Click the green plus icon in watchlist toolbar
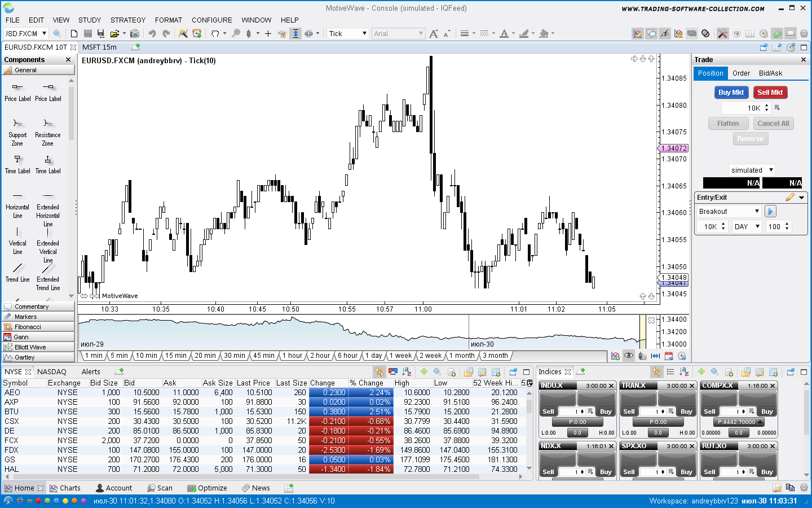This screenshot has height=508, width=812. (x=423, y=372)
